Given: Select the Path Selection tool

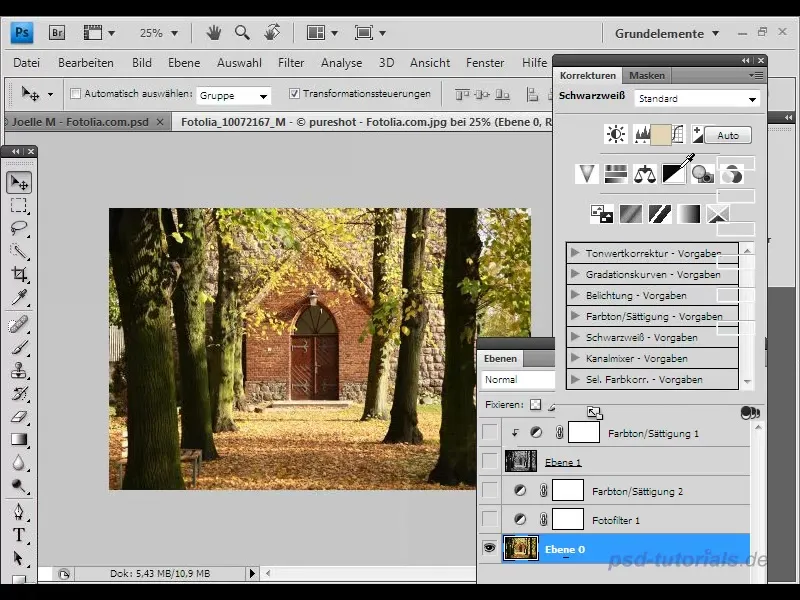Looking at the screenshot, I should [19, 558].
